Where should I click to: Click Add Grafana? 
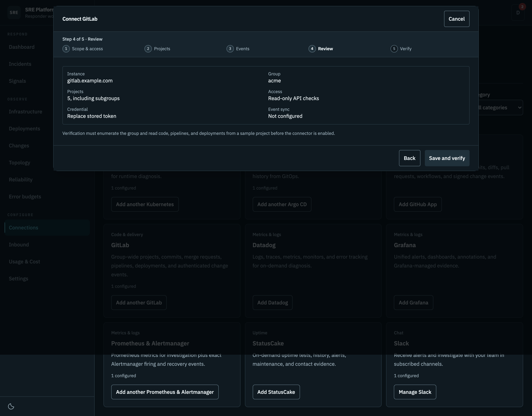413,303
